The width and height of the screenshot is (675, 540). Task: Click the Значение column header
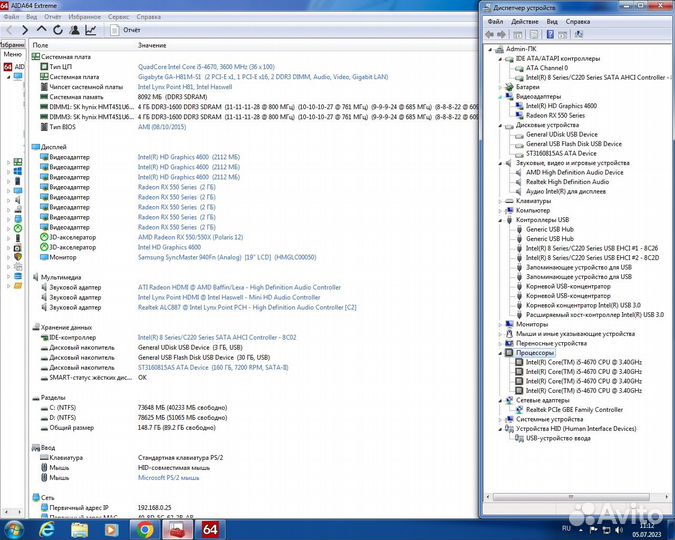pyautogui.click(x=152, y=45)
